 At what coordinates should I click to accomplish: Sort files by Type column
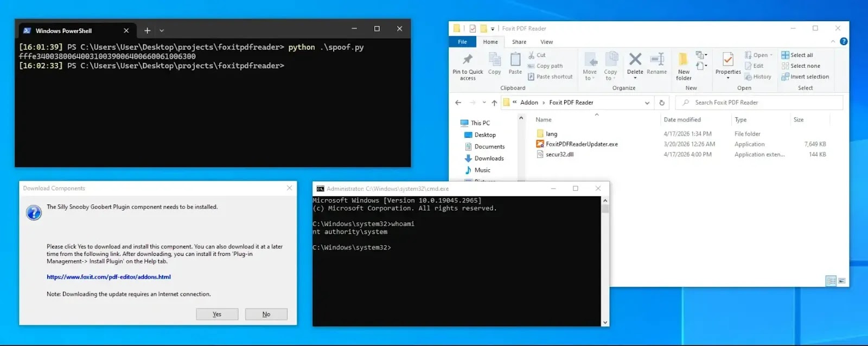(741, 120)
